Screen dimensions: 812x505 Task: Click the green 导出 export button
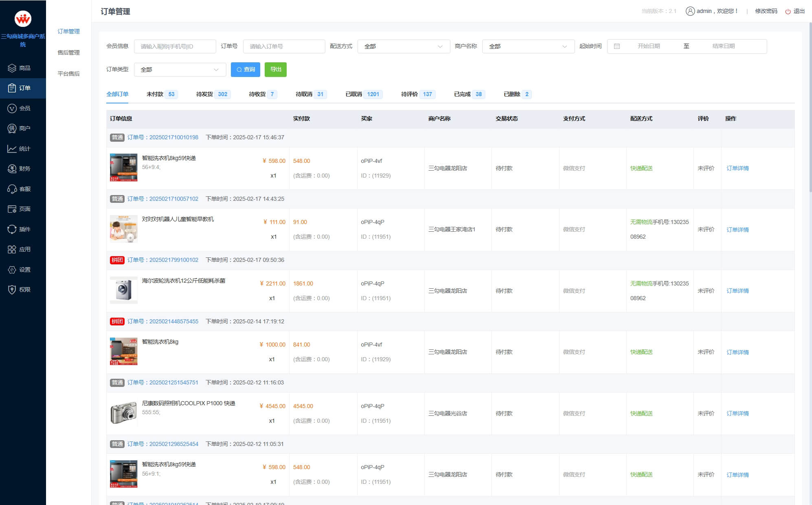point(275,70)
